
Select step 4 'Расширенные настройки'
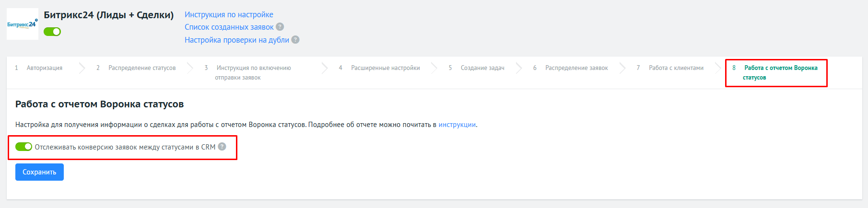point(385,68)
